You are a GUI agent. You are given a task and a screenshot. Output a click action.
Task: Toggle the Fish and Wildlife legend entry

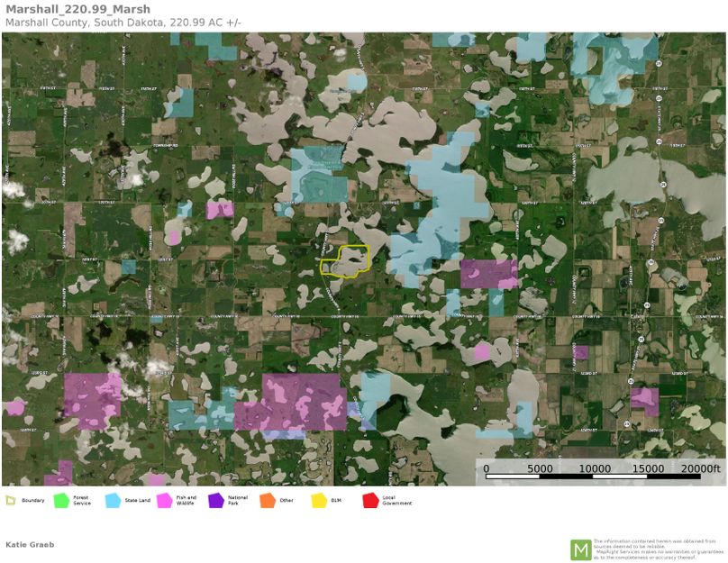point(185,502)
